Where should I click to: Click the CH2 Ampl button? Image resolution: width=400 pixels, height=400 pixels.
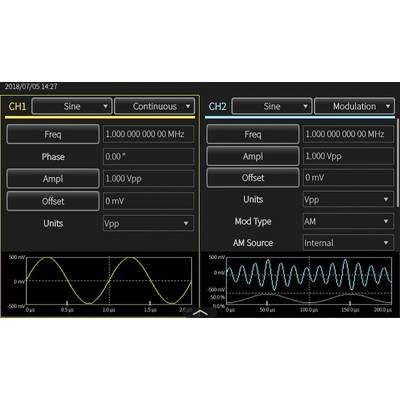coord(253,156)
